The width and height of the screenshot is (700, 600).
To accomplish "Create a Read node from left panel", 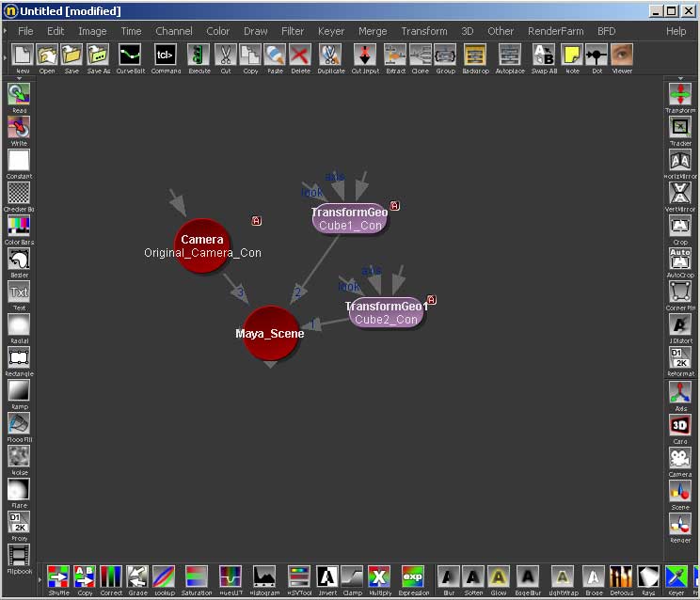I will [x=19, y=94].
